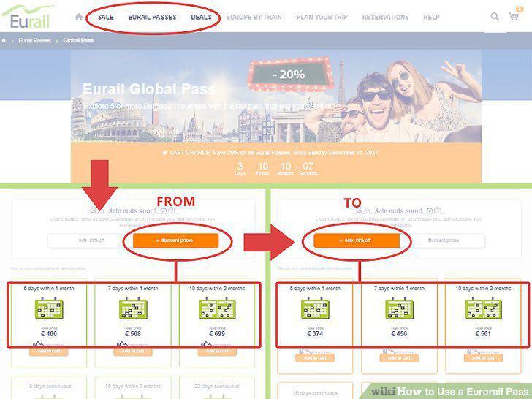Screen dimensions: 532x399
Task: Open the DEALS menu item
Action: point(201,17)
